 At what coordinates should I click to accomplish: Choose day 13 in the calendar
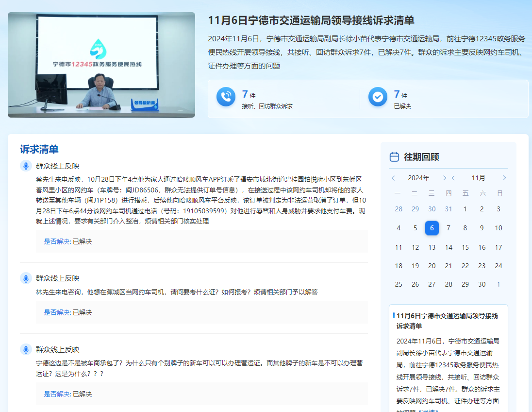coord(432,247)
